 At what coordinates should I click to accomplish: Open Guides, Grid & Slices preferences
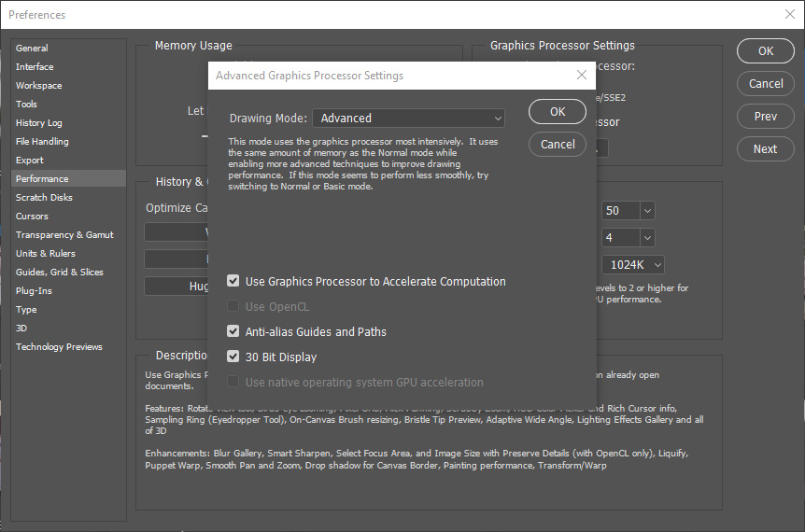[x=68, y=272]
